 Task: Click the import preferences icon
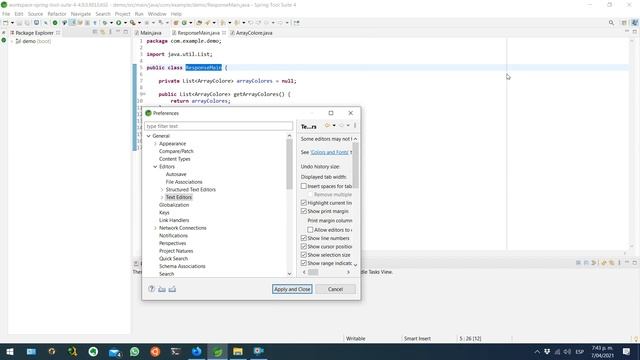pyautogui.click(x=162, y=289)
